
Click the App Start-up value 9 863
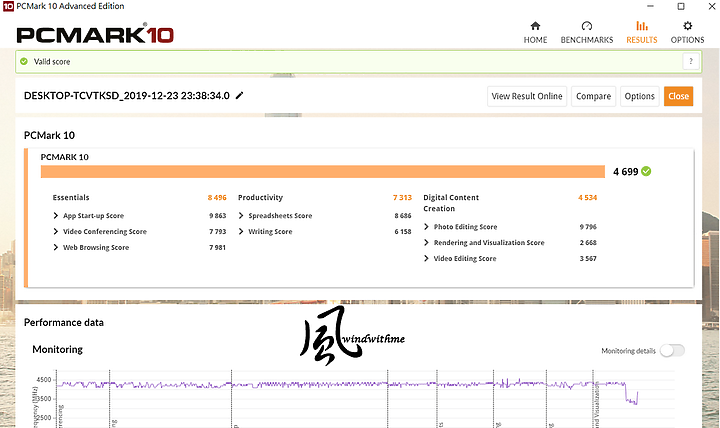click(x=218, y=215)
